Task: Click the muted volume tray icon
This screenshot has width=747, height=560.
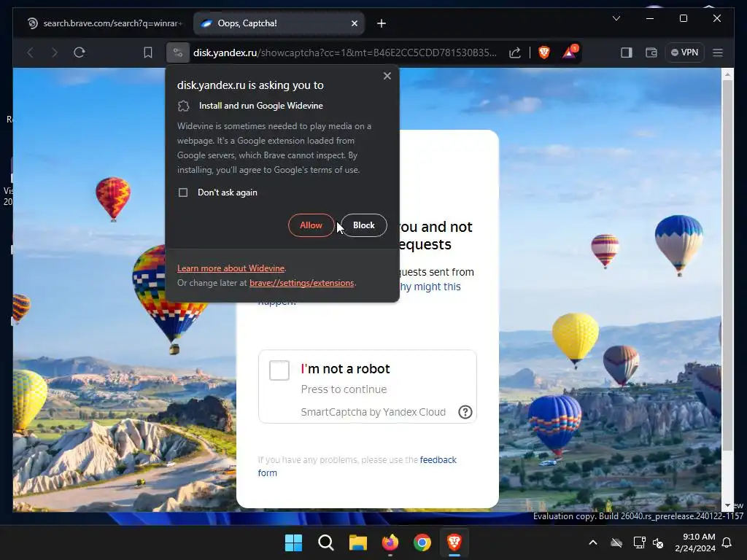Action: (x=659, y=542)
